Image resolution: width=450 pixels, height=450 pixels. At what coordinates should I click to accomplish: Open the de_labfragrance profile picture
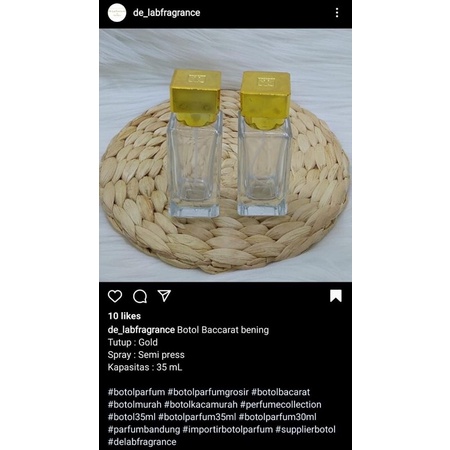pyautogui.click(x=117, y=13)
